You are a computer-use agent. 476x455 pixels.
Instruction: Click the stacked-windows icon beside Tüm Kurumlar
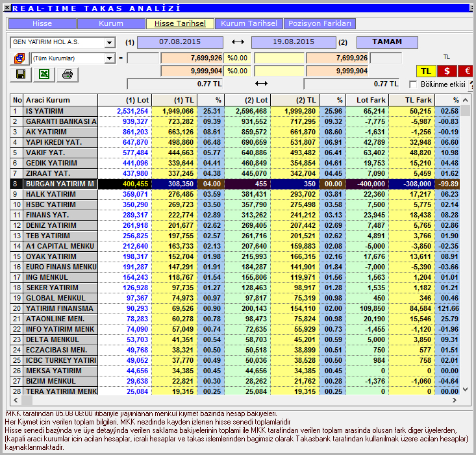click(x=19, y=58)
